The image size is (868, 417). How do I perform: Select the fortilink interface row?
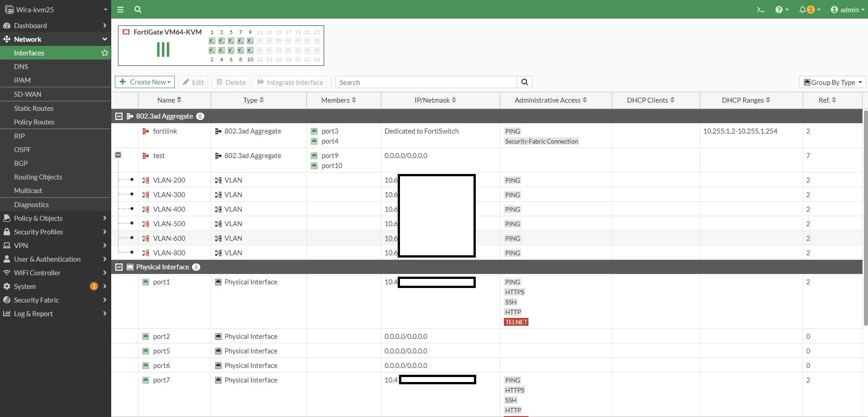click(x=487, y=136)
